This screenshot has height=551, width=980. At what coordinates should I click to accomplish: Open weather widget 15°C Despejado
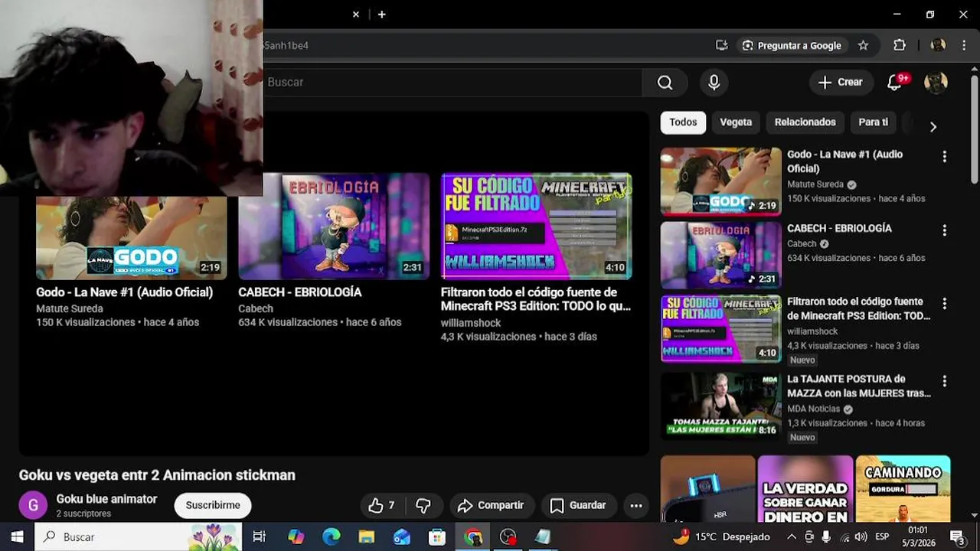[x=721, y=537]
